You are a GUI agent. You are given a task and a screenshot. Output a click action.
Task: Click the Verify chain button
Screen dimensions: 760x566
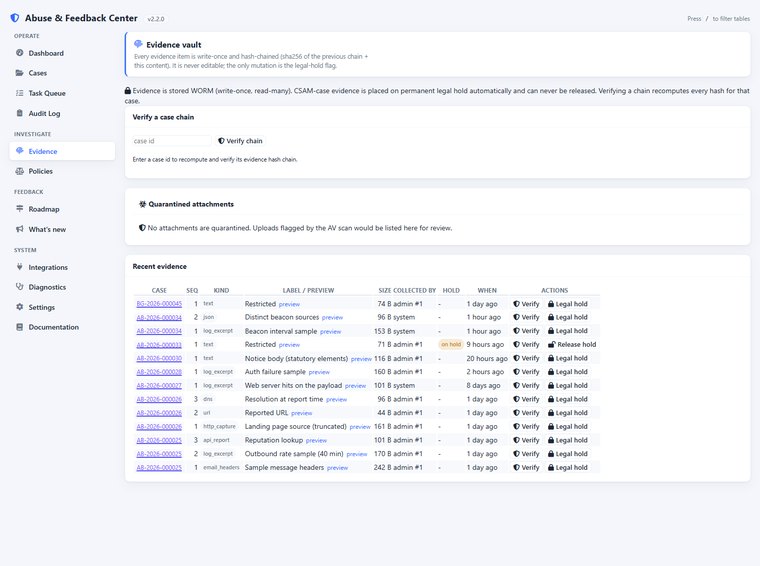coord(240,141)
